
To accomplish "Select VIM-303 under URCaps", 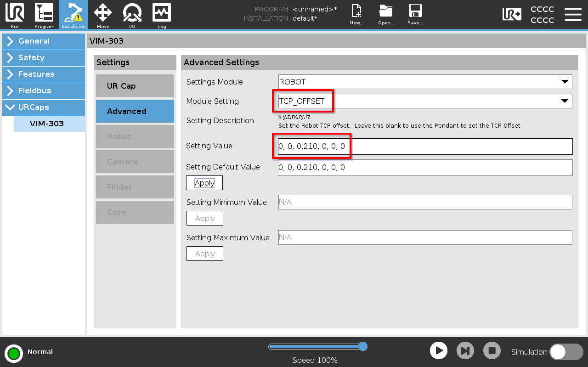I will [x=49, y=124].
